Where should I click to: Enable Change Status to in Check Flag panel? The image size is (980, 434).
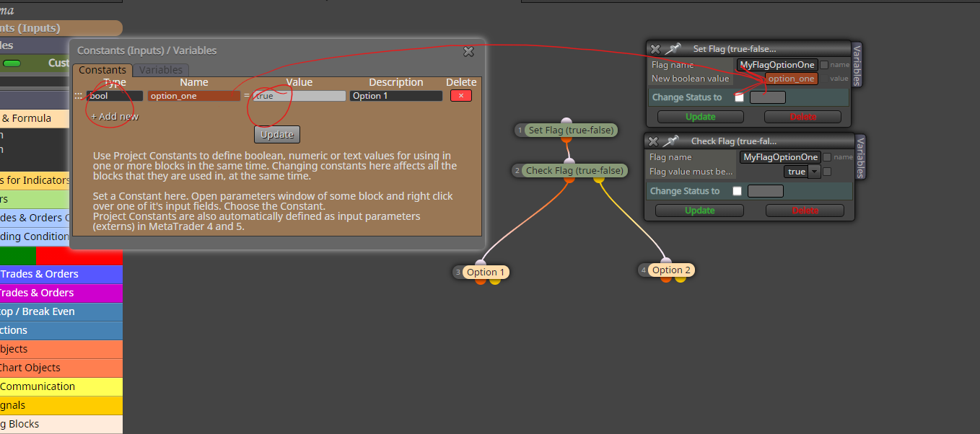[x=737, y=191]
